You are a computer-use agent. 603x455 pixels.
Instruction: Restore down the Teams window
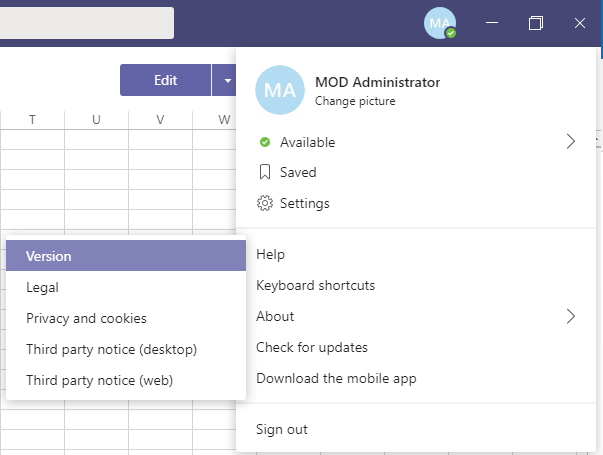(536, 23)
